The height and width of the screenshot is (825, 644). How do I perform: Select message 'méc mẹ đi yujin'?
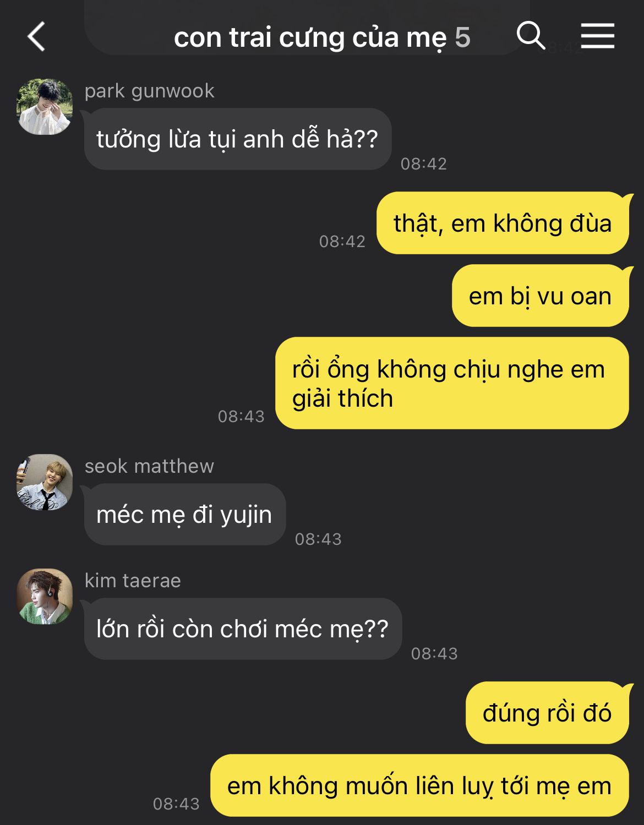(185, 515)
